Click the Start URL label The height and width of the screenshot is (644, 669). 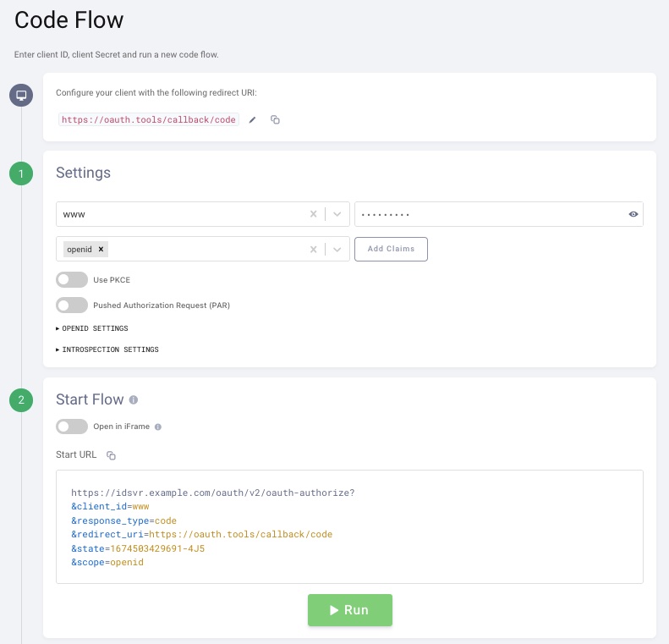pyautogui.click(x=76, y=454)
